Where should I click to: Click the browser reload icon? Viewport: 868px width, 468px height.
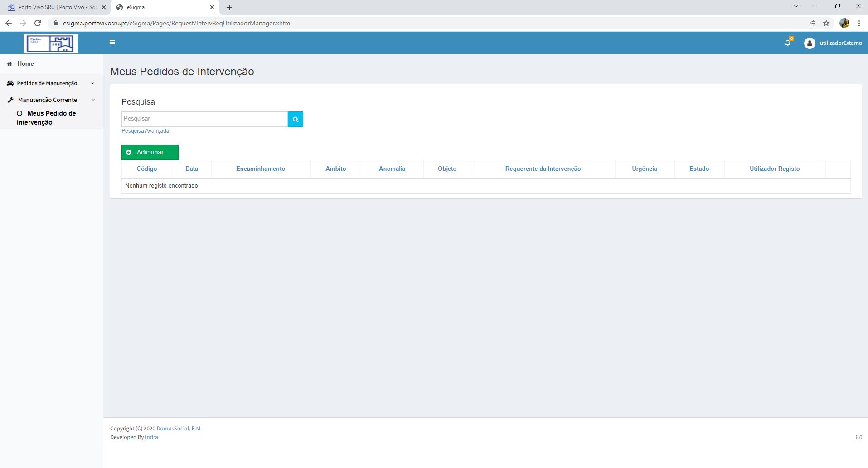click(38, 23)
